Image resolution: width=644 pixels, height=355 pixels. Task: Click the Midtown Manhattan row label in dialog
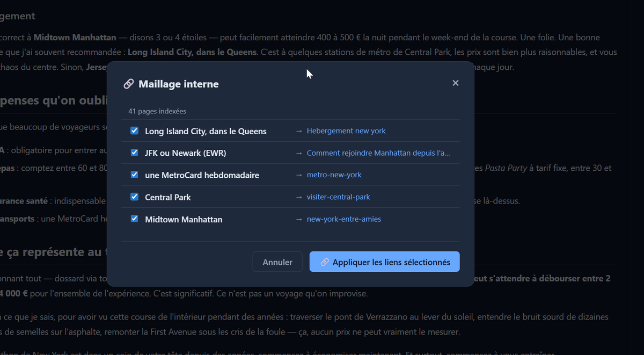tap(184, 219)
